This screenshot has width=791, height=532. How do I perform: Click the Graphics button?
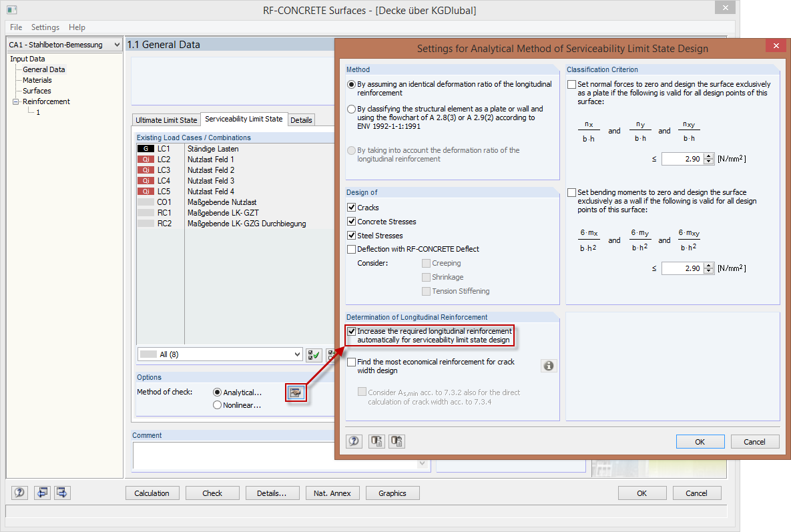(392, 493)
